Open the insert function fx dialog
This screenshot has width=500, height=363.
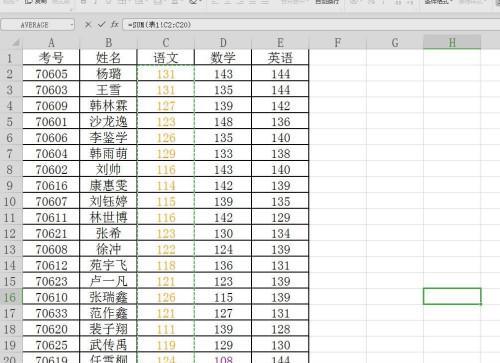coord(115,24)
